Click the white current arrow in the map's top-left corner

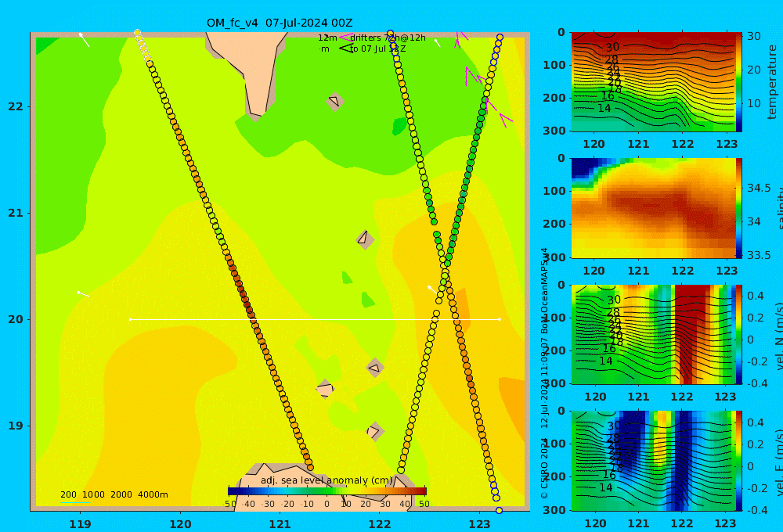tap(85, 40)
